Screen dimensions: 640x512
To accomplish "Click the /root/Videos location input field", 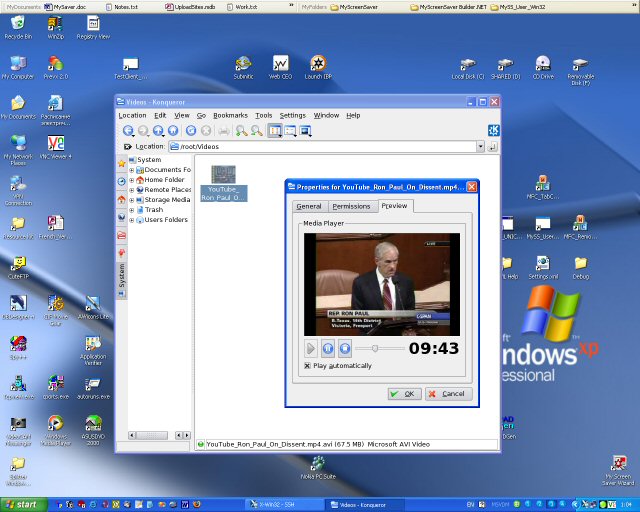I will point(322,146).
